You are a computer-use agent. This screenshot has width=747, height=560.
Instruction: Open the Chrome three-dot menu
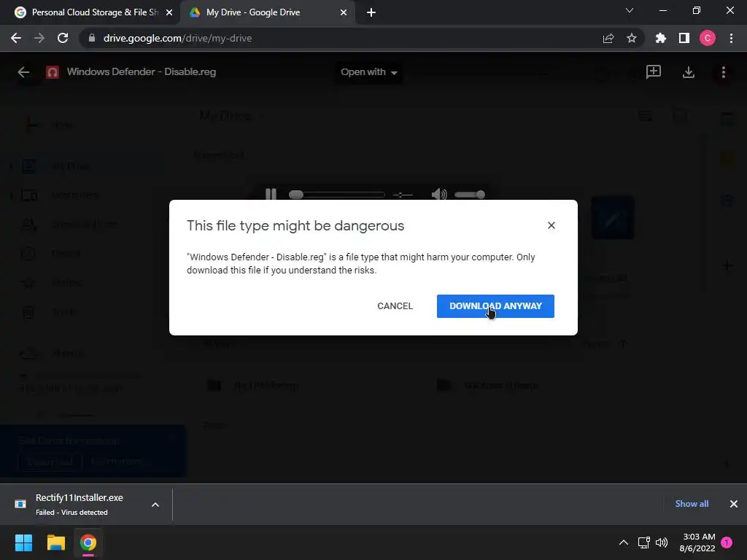coord(731,38)
